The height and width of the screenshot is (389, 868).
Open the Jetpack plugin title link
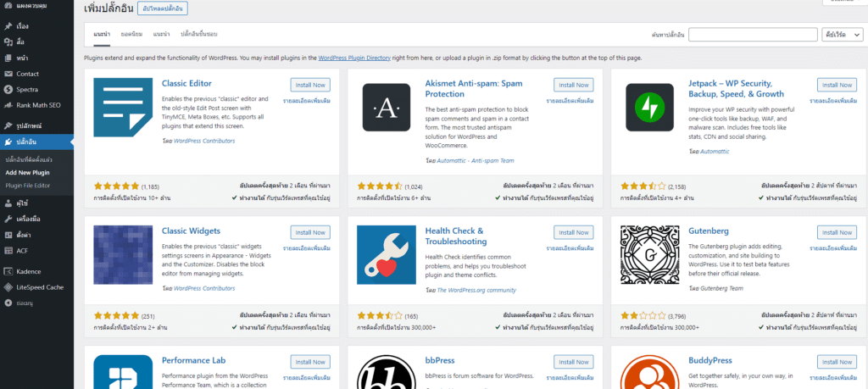(737, 88)
